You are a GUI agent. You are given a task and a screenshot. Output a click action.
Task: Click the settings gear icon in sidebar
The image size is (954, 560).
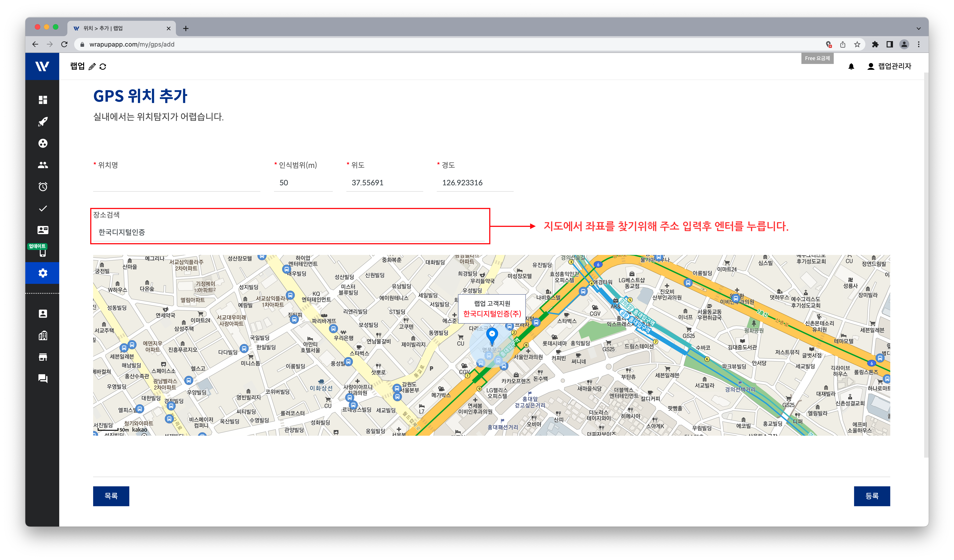(x=43, y=273)
